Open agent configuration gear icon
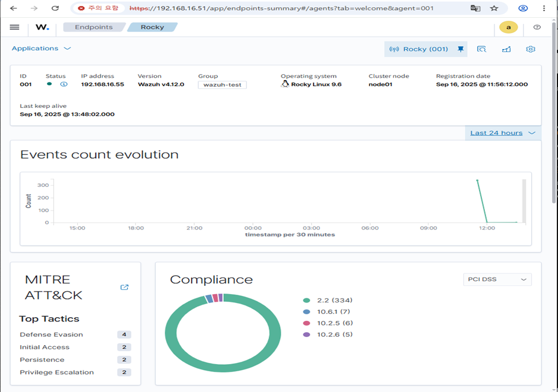The image size is (558, 392). (531, 49)
